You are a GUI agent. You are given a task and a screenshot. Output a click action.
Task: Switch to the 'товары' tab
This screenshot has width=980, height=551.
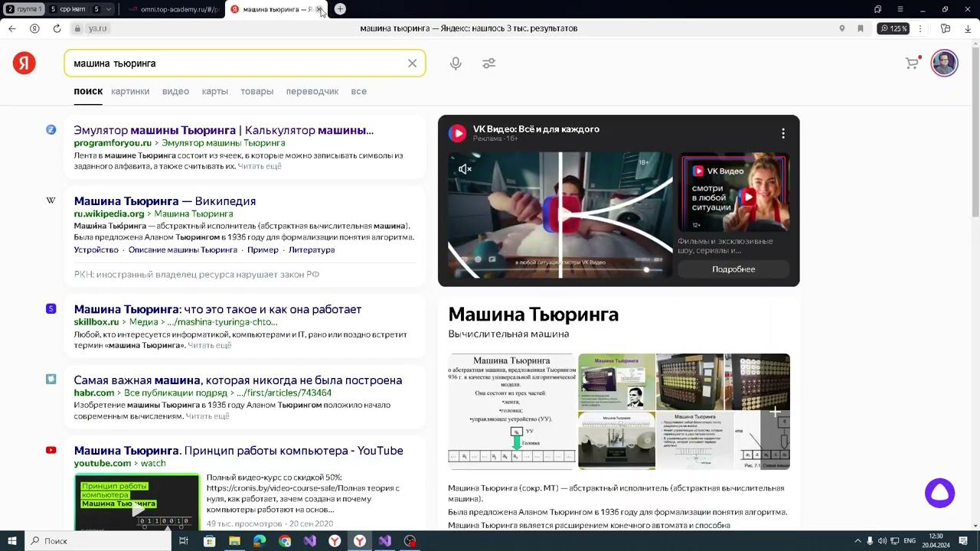click(257, 91)
